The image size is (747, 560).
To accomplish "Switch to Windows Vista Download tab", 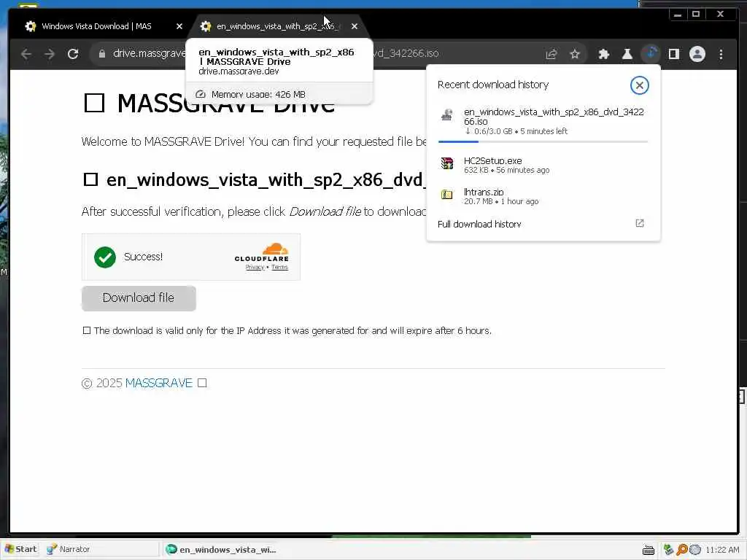I will 96,26.
